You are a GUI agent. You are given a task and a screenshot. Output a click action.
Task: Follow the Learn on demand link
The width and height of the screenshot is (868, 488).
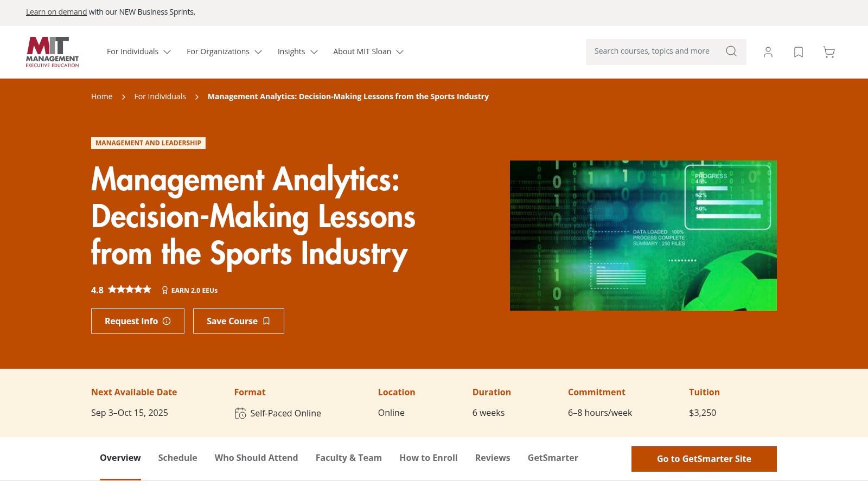pos(56,12)
